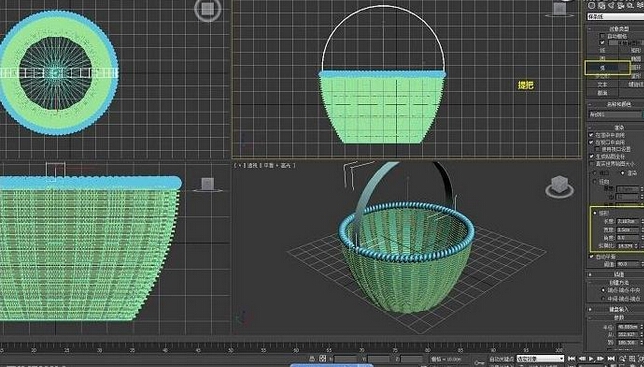Click the X coordinate field in status bar

(x=345, y=359)
